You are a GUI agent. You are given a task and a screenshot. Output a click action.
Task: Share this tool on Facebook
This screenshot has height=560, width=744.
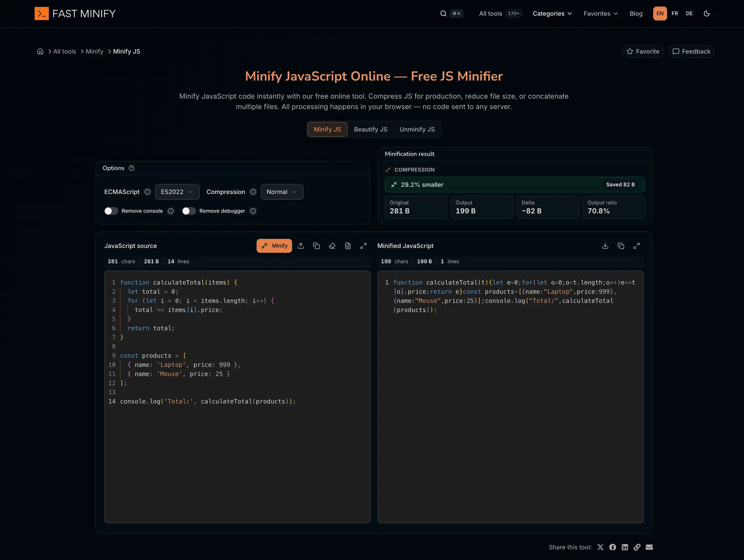tap(612, 547)
